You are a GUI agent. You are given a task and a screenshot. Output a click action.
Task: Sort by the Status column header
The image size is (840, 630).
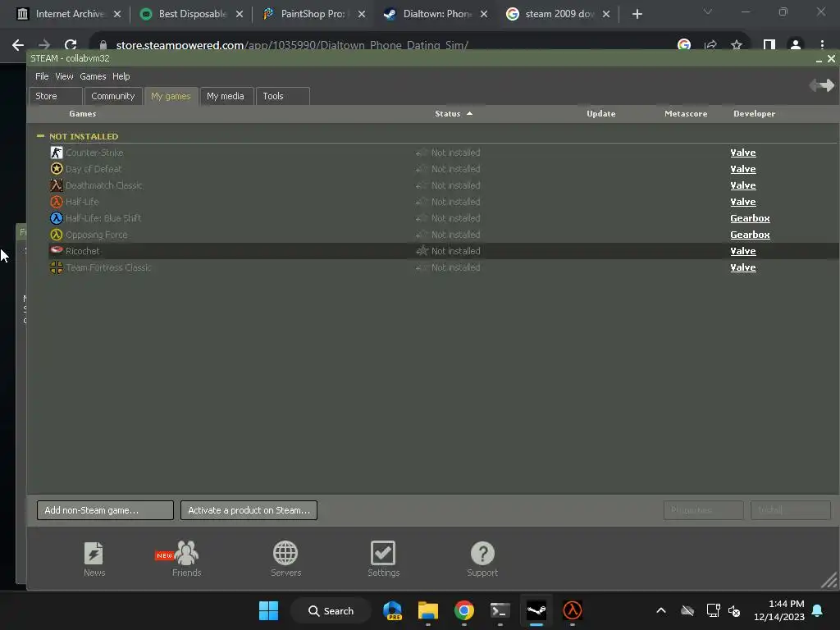[x=453, y=113]
